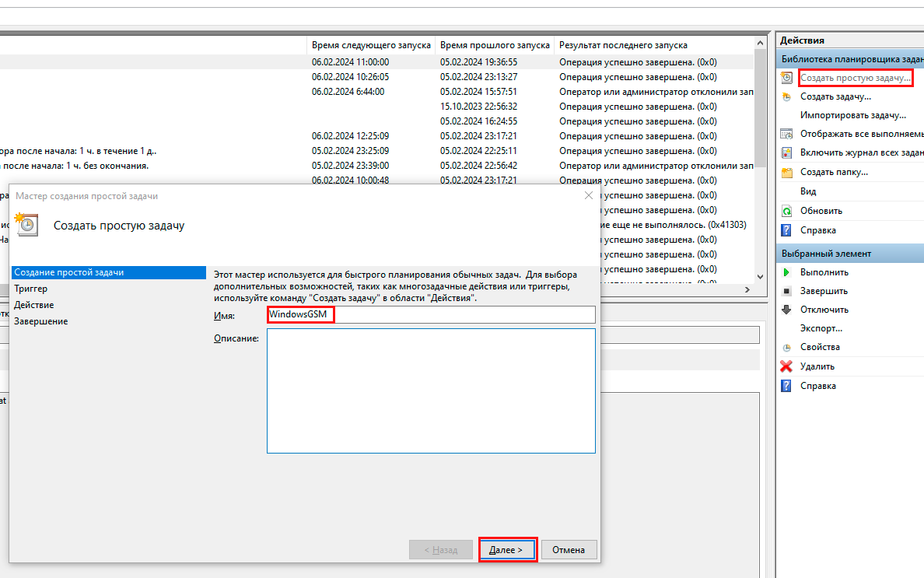Image resolution: width=924 pixels, height=578 pixels.
Task: Select row with next run 05.02.2024 23:25:09
Action: [x=376, y=151]
